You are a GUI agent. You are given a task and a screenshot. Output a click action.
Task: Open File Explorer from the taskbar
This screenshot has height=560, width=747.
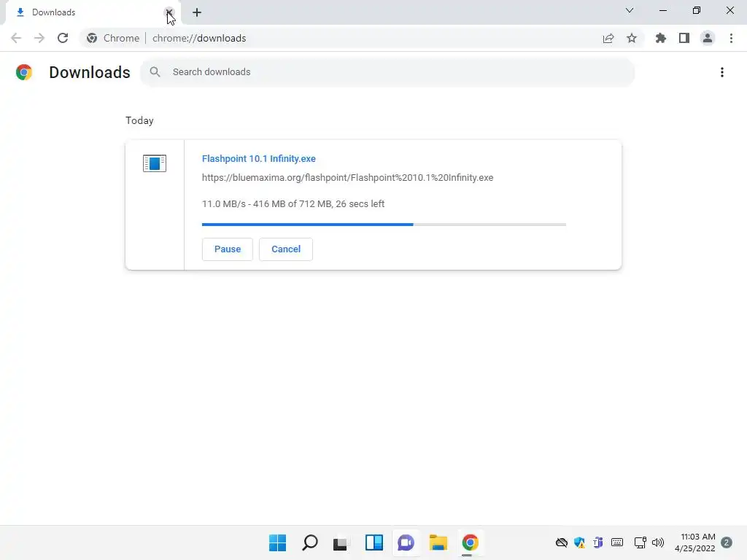pyautogui.click(x=438, y=542)
